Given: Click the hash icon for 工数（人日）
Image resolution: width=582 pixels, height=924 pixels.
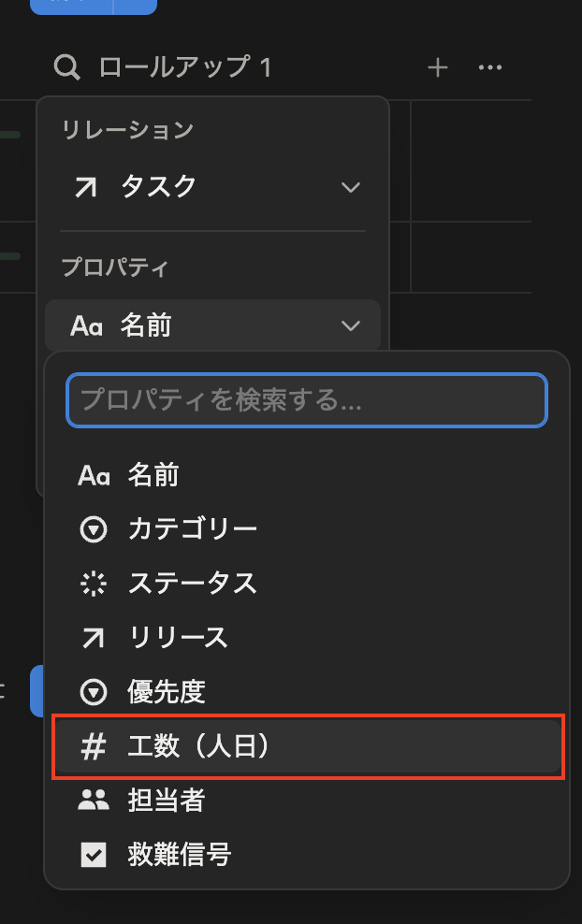Looking at the screenshot, I should (x=94, y=746).
